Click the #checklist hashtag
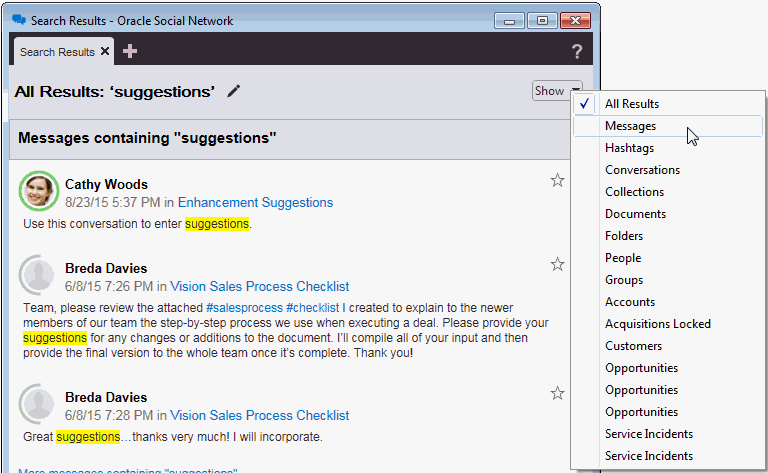 (x=312, y=308)
